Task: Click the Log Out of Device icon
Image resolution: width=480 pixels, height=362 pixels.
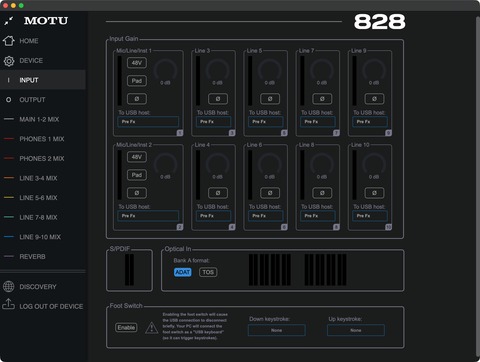Action: coord(9,304)
